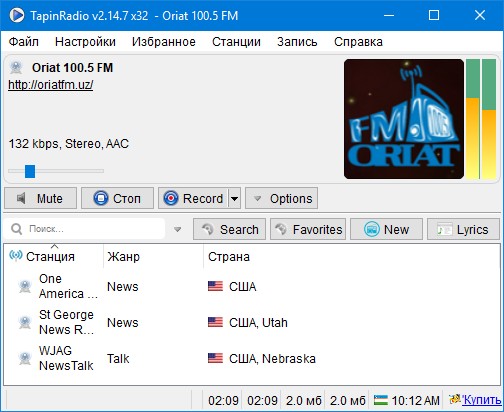Click the magnifier icon in search box
This screenshot has width=504, height=412.
16,229
